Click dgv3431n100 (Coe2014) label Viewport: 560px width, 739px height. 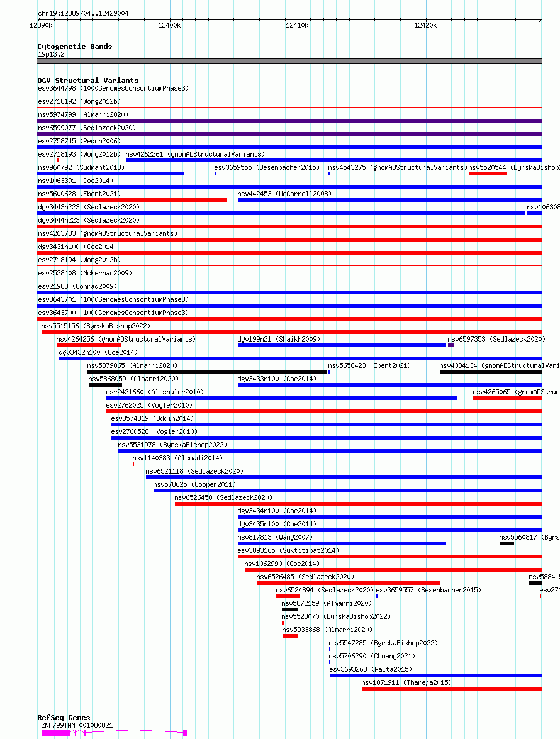[x=77, y=247]
